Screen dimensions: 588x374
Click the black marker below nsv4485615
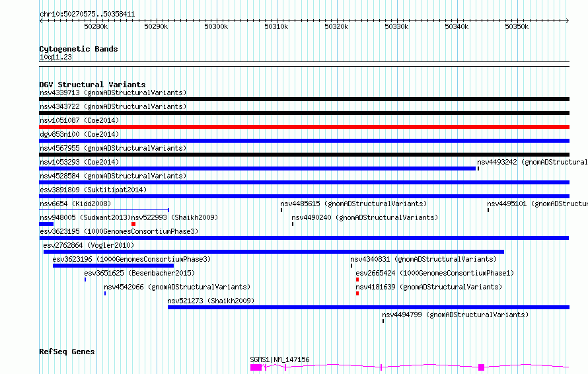coord(281,210)
